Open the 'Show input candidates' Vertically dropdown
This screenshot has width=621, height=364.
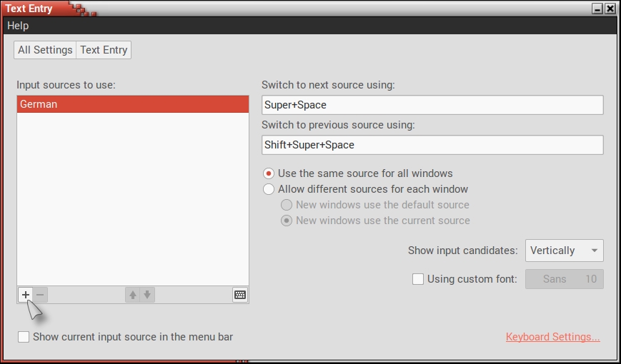[565, 251]
